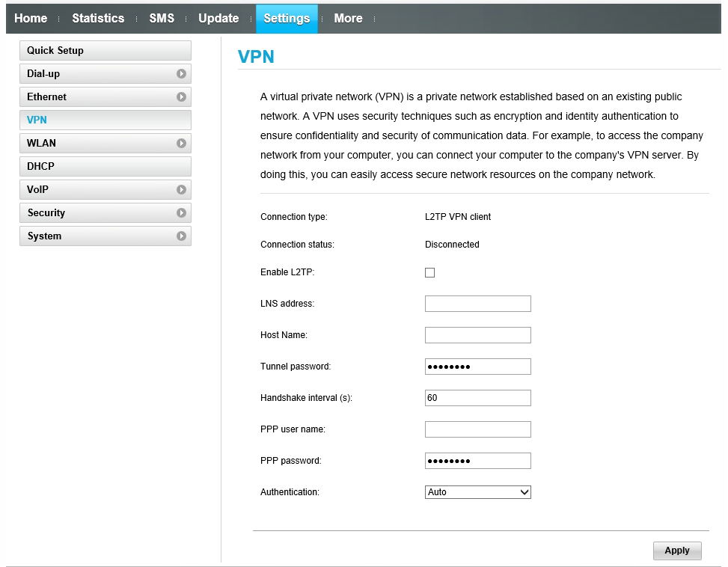
Task: Click the Apply button
Action: pyautogui.click(x=677, y=551)
